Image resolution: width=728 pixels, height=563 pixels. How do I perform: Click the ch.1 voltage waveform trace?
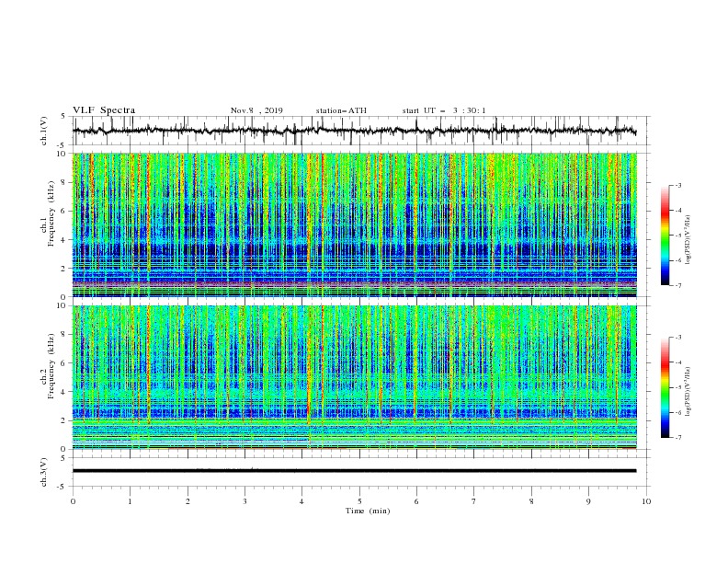pyautogui.click(x=354, y=131)
